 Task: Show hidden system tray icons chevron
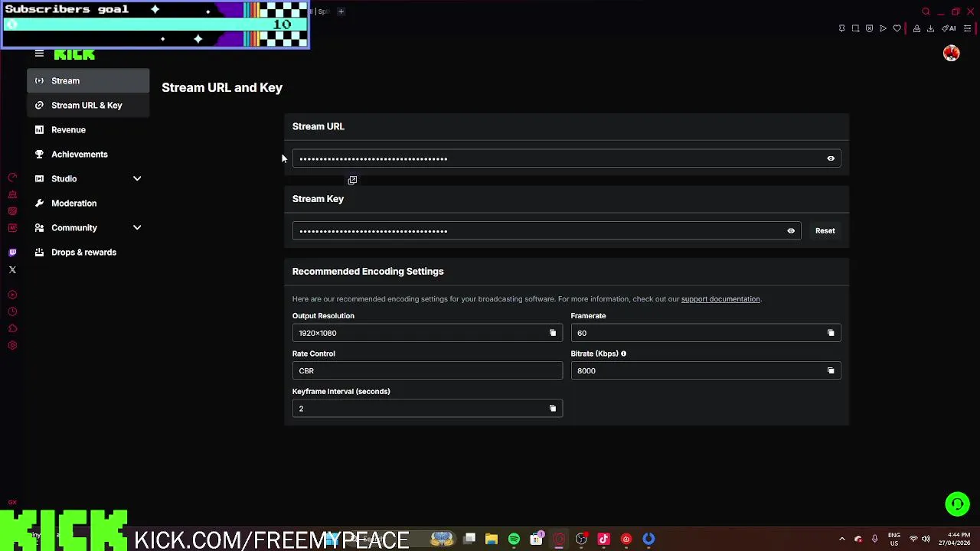[841, 539]
